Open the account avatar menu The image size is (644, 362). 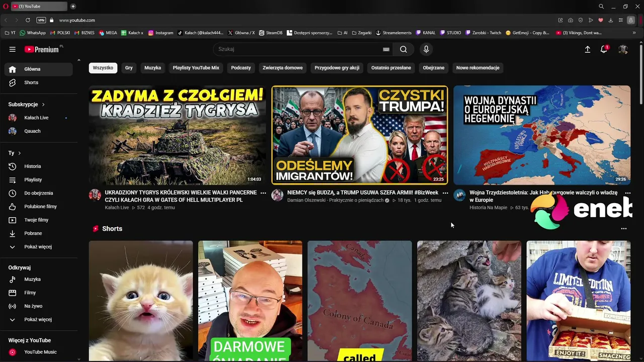(x=623, y=49)
